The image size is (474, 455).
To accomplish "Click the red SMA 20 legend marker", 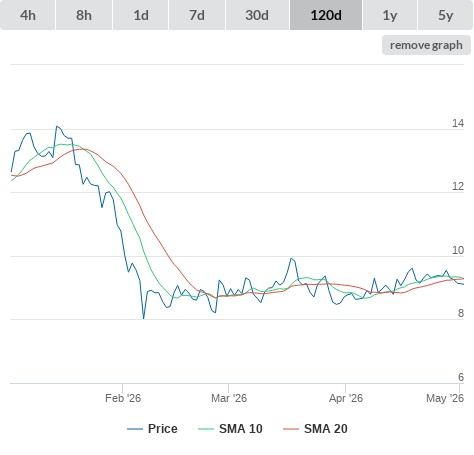I will click(291, 429).
